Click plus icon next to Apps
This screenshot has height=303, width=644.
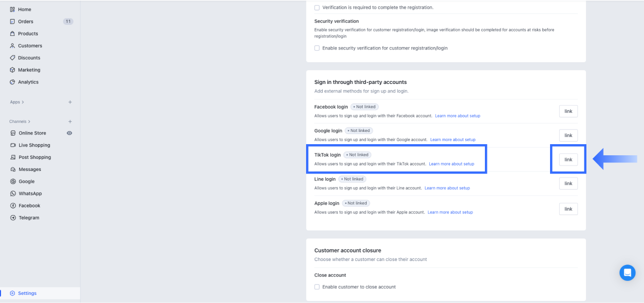pyautogui.click(x=70, y=102)
